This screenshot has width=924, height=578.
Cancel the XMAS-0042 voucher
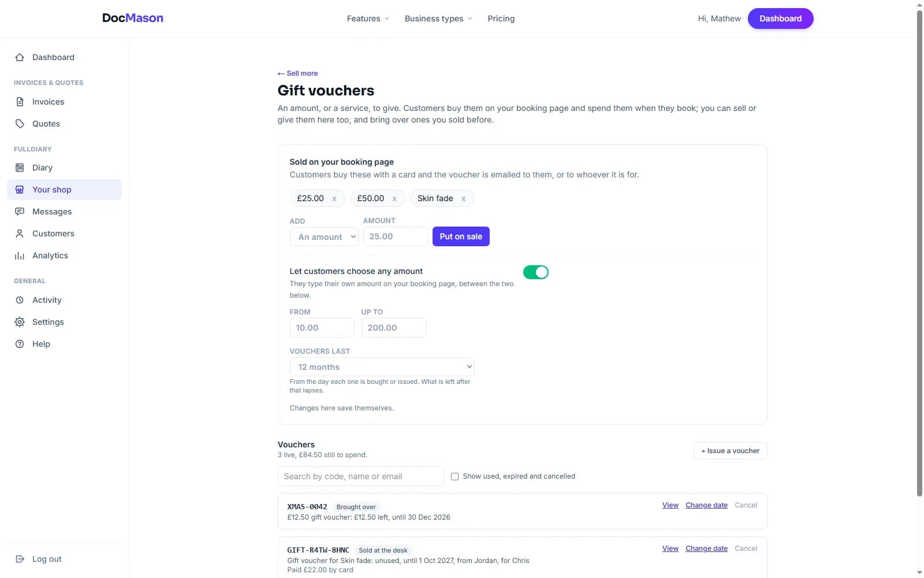click(x=746, y=505)
